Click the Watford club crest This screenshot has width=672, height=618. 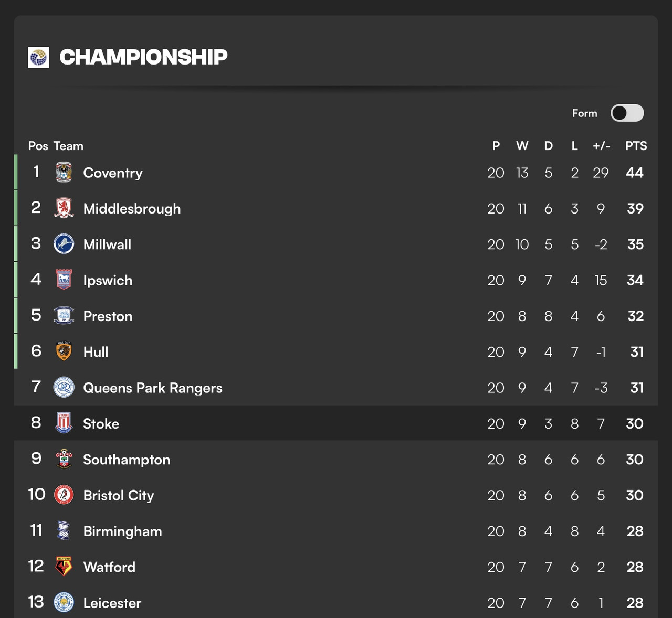click(x=64, y=567)
